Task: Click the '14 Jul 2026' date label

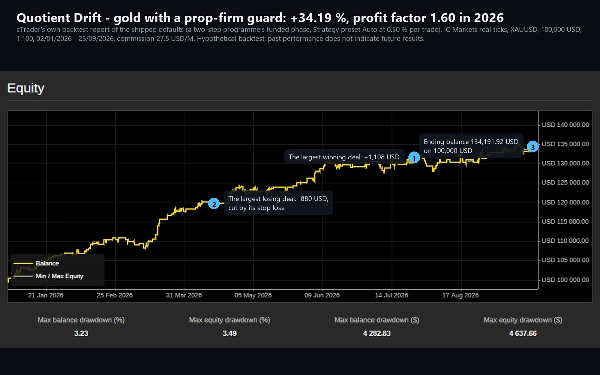Action: click(x=391, y=295)
